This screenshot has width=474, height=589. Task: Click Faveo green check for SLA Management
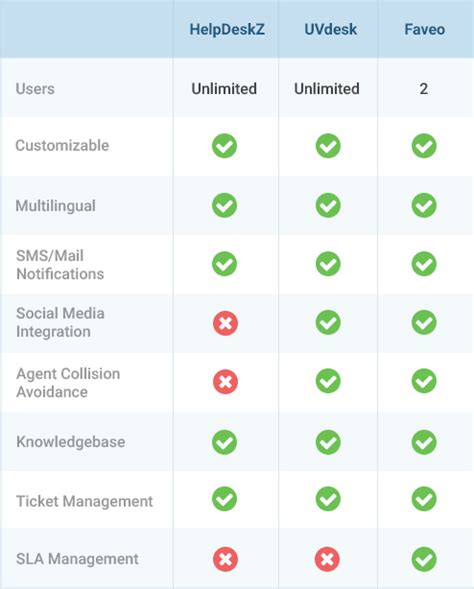[424, 559]
